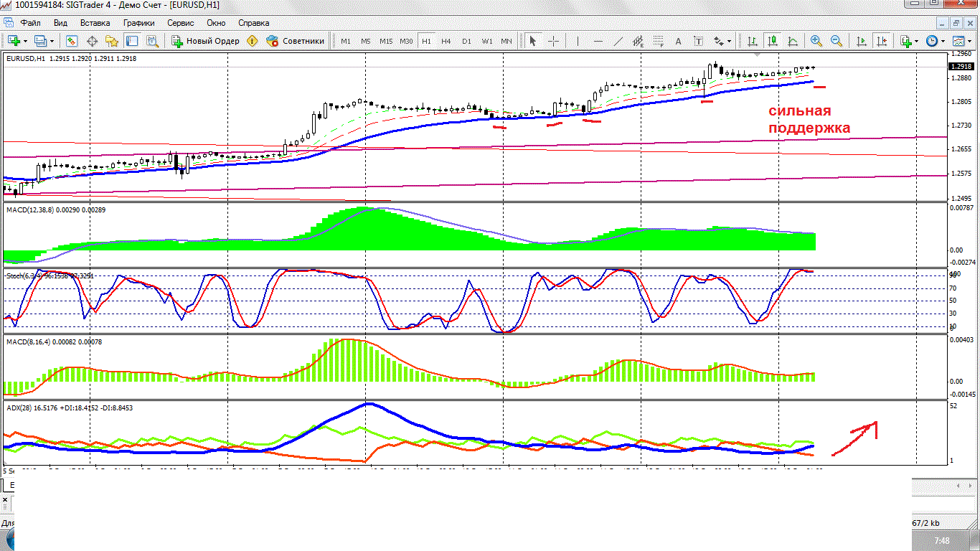This screenshot has width=980, height=551.
Task: Switch chart to W1 weekly timeframe
Action: point(486,41)
